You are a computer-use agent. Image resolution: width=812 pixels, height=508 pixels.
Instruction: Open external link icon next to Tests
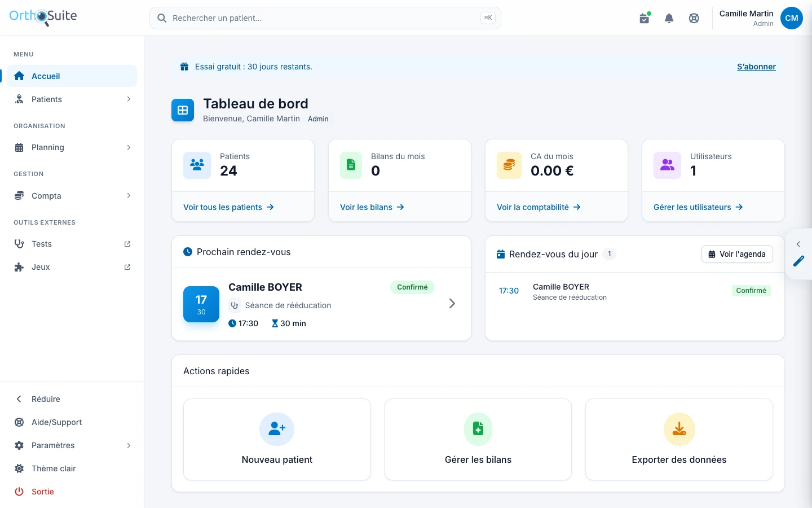[127, 244]
